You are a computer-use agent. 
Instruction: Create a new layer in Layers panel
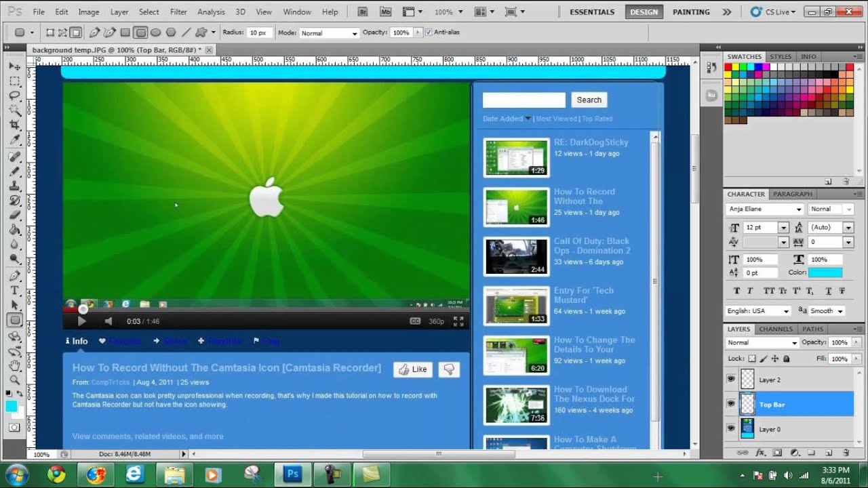(829, 452)
